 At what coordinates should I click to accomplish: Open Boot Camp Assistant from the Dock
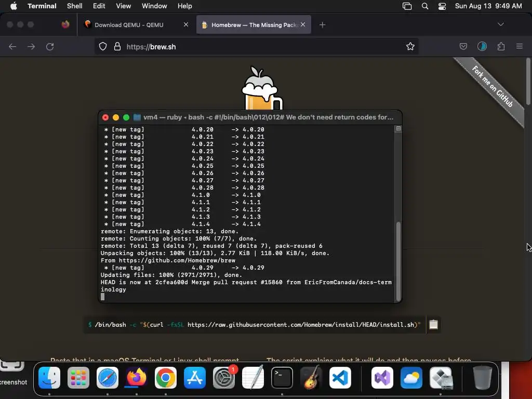tap(441, 378)
